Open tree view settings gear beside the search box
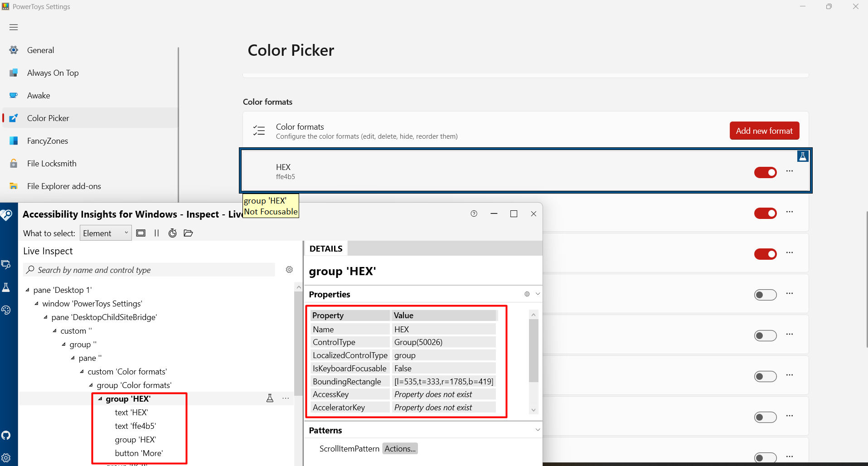 [x=289, y=269]
